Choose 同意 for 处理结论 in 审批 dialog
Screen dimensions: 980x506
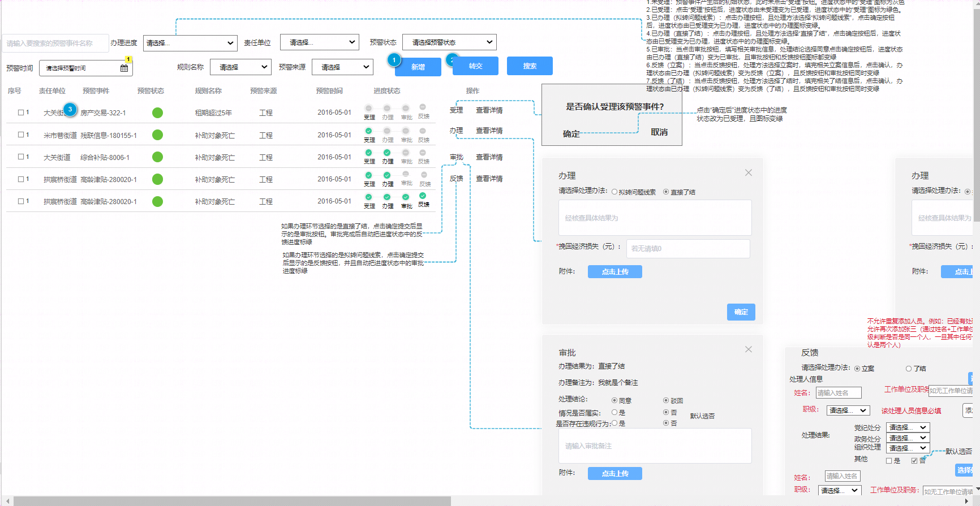pyautogui.click(x=614, y=400)
